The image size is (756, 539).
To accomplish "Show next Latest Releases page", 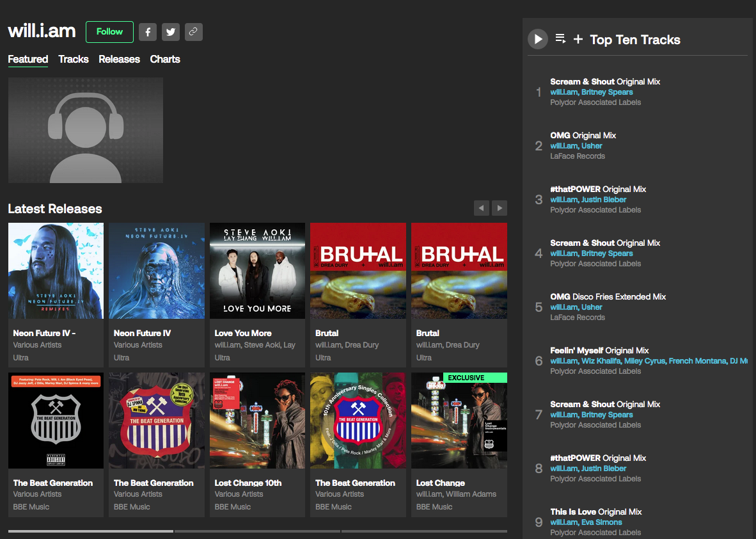I will 500,208.
